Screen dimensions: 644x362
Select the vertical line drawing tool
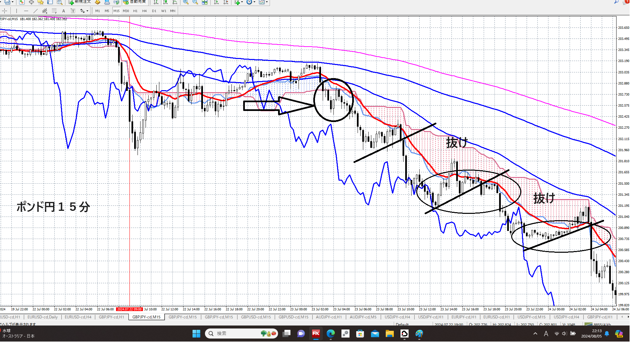16,11
